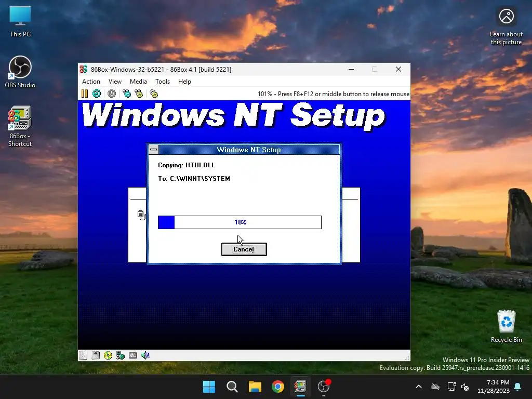Select the Recycle Bin desktop icon

pos(506,326)
